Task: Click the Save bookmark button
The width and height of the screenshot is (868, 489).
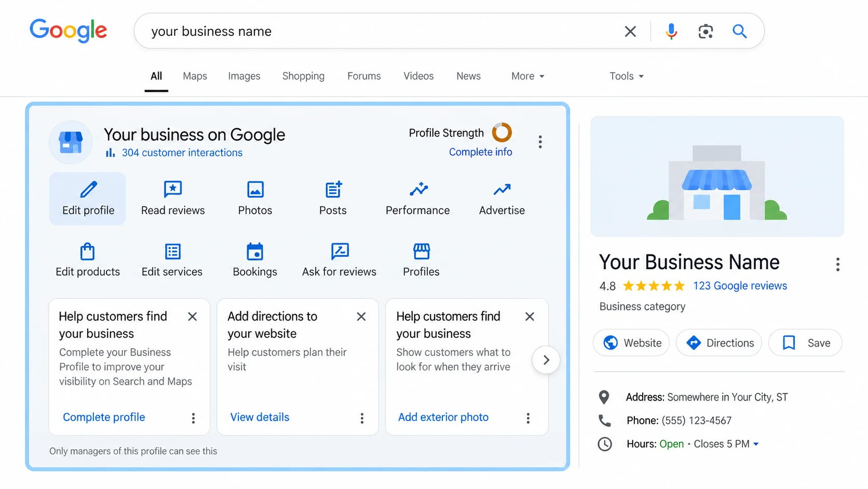Action: pyautogui.click(x=805, y=343)
